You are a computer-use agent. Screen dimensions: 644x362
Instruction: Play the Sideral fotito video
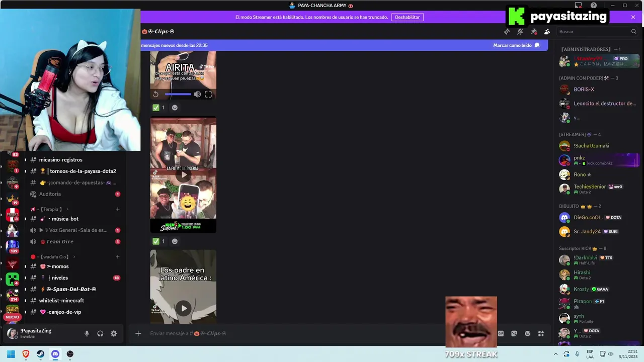[184, 175]
